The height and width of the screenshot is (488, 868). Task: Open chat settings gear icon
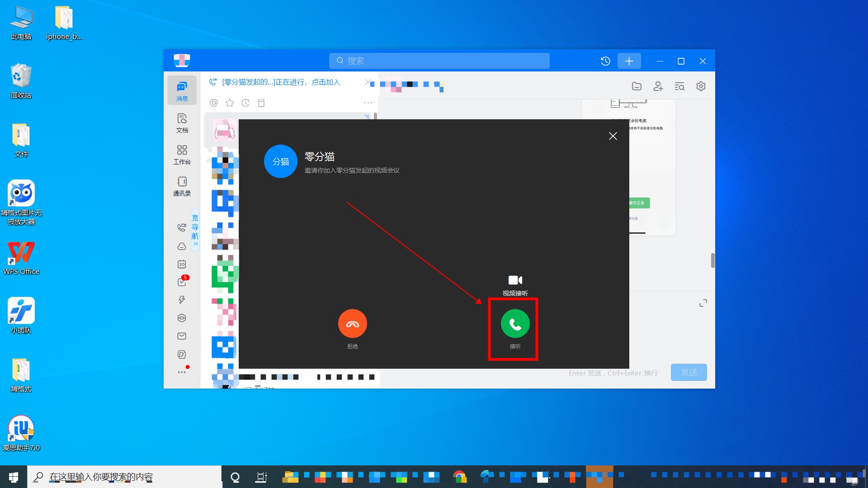click(x=701, y=86)
